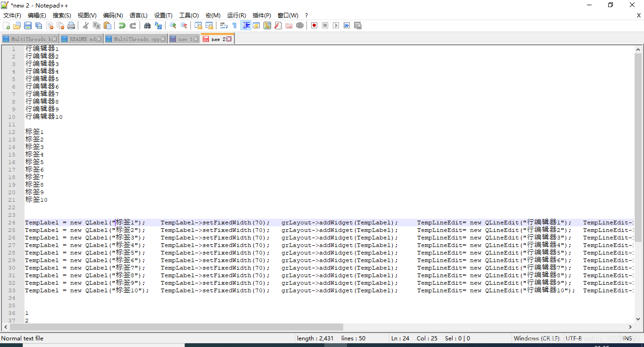Switch to the MultiThreads.cpp tab

point(136,39)
